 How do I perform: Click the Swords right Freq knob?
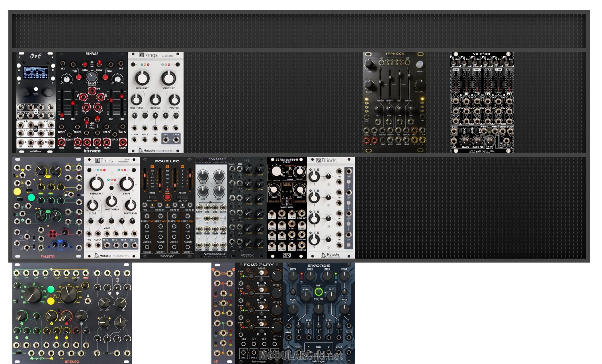pyautogui.click(x=331, y=296)
